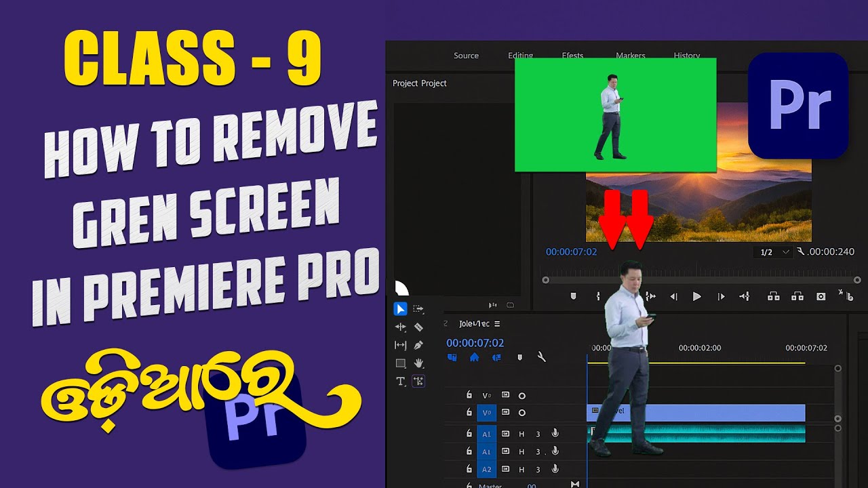Toggle track output circle on highlighted V0 track
Screen dimensions: 868x488
tap(522, 413)
